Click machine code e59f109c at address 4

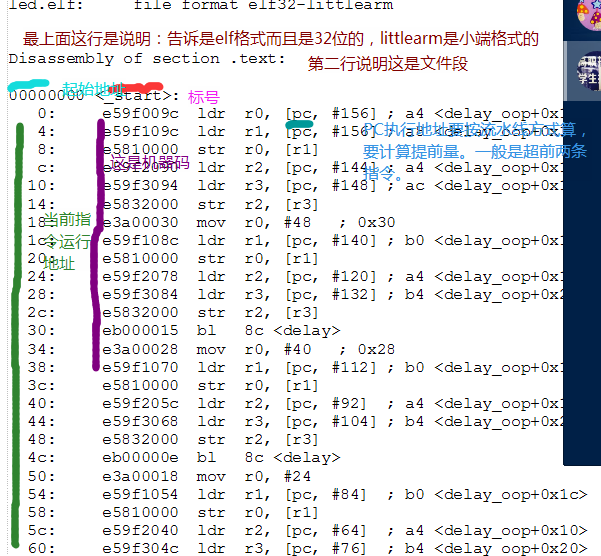click(x=140, y=131)
